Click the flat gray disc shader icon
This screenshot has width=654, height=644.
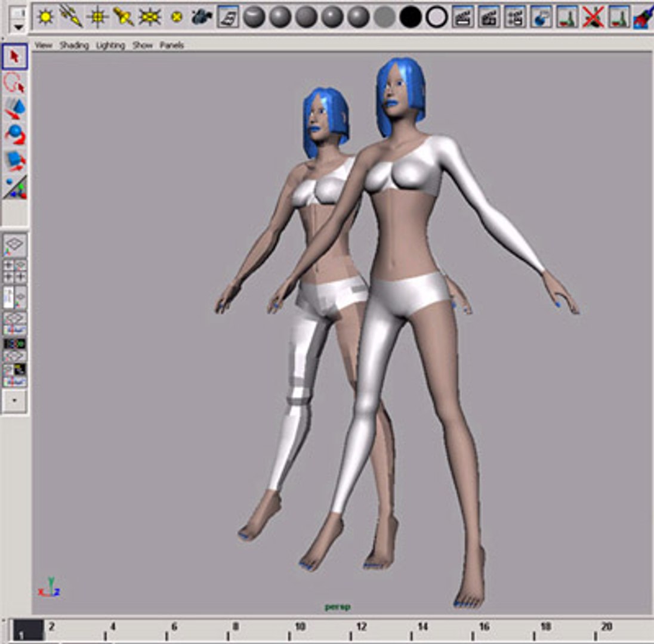pyautogui.click(x=384, y=17)
